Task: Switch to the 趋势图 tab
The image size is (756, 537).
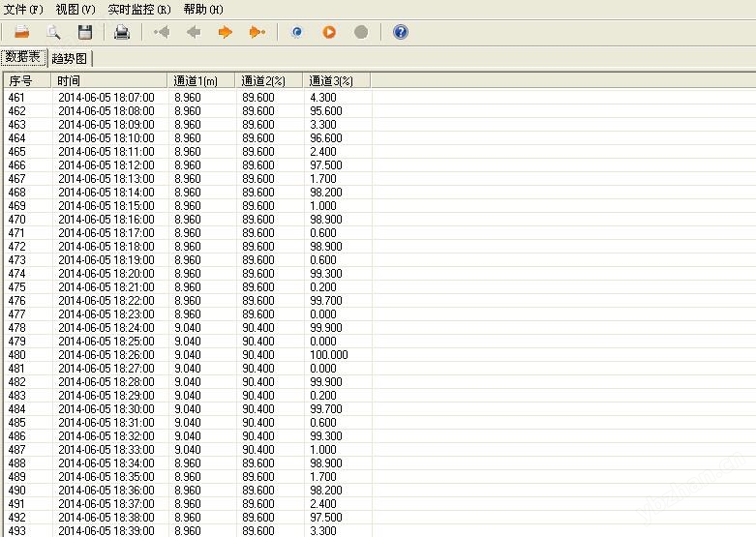Action: pyautogui.click(x=70, y=58)
